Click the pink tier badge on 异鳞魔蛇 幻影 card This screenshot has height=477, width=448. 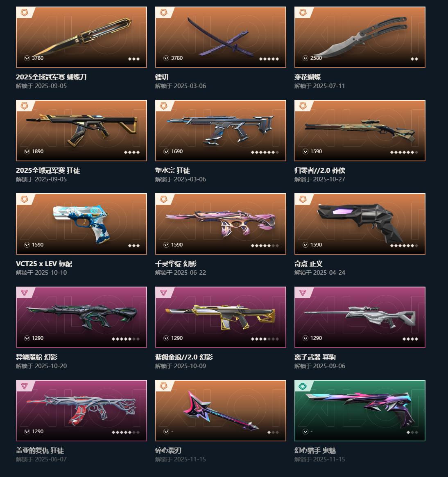24,293
